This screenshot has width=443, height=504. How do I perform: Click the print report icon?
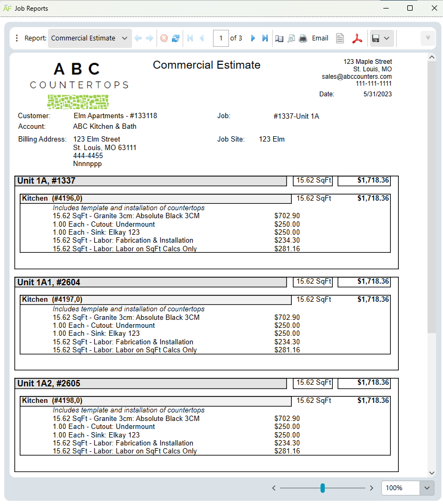303,38
